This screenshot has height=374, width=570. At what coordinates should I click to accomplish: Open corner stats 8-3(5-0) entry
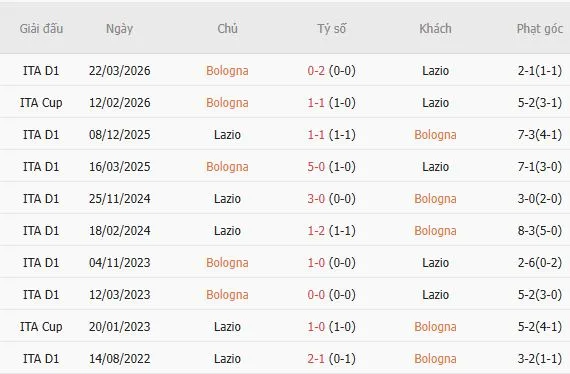[539, 230]
